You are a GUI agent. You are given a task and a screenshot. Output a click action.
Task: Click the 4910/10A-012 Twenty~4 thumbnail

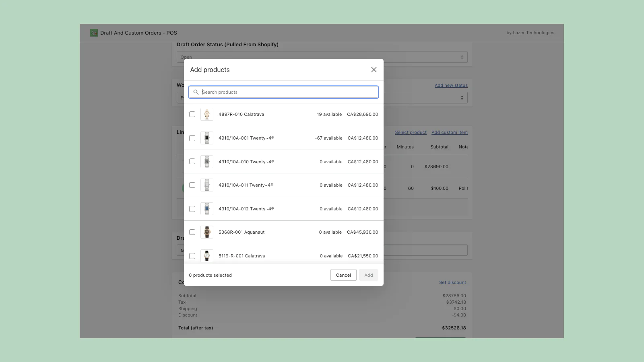[x=207, y=209]
